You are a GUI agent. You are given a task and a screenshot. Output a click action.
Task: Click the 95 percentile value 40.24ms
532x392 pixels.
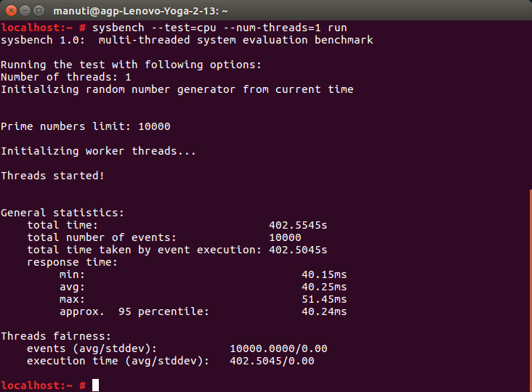[324, 311]
